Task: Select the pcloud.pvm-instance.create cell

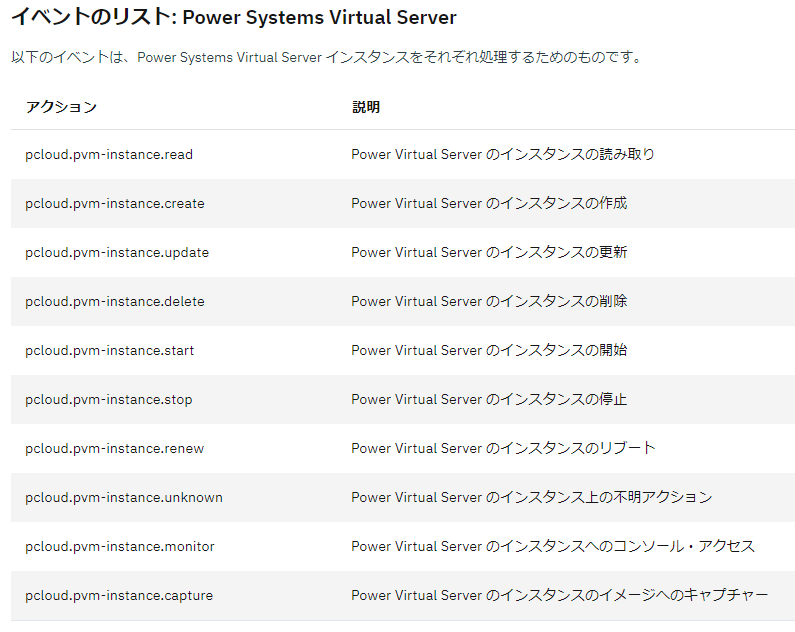Action: [x=115, y=204]
